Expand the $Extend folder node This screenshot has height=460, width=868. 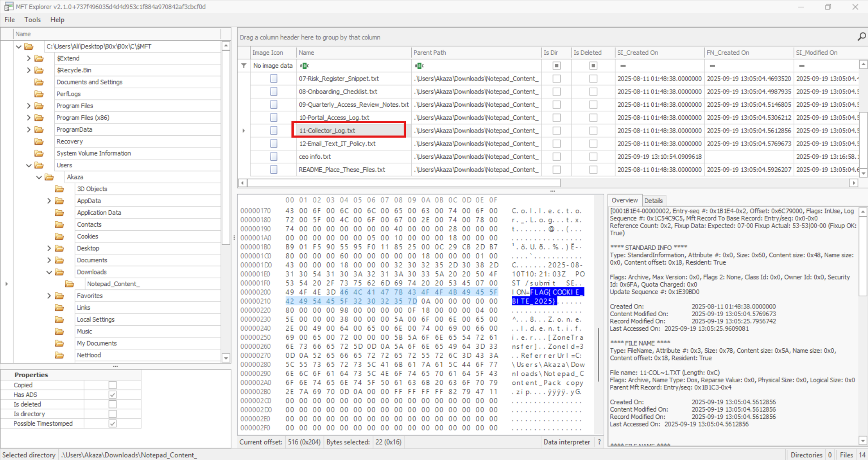[29, 58]
